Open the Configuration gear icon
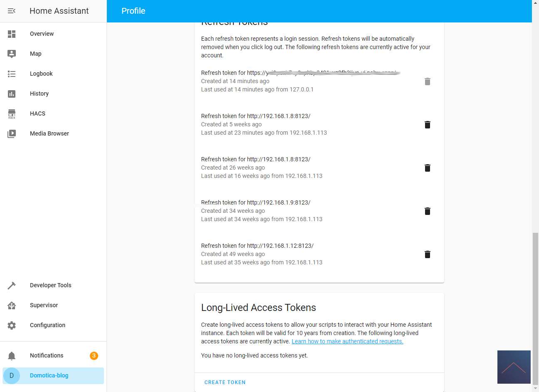This screenshot has height=392, width=539. click(x=12, y=325)
